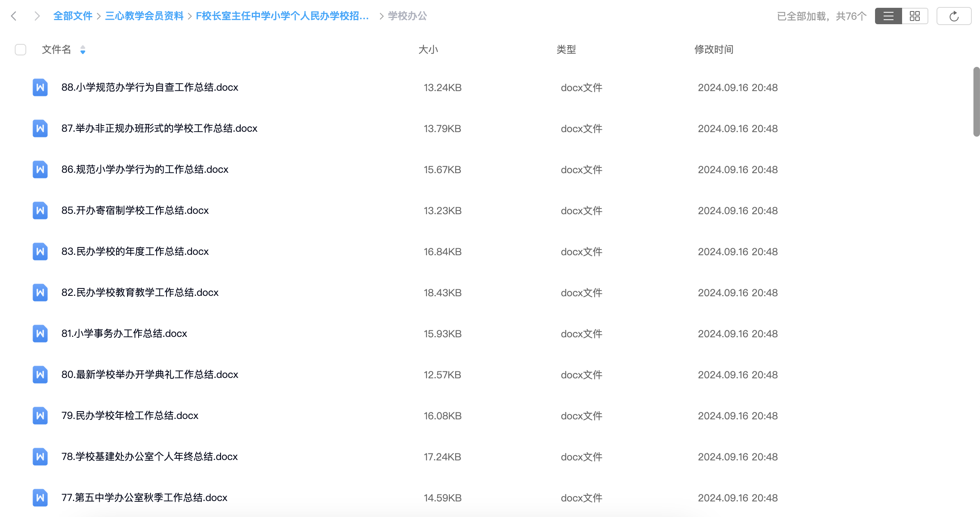Click the 16.08KB size value
The height and width of the screenshot is (517, 980).
(x=442, y=416)
